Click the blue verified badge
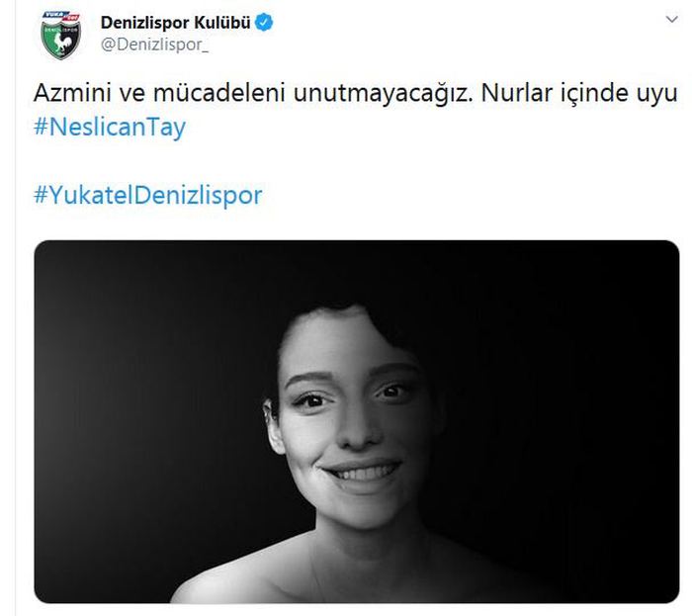The width and height of the screenshot is (692, 616). 264,23
